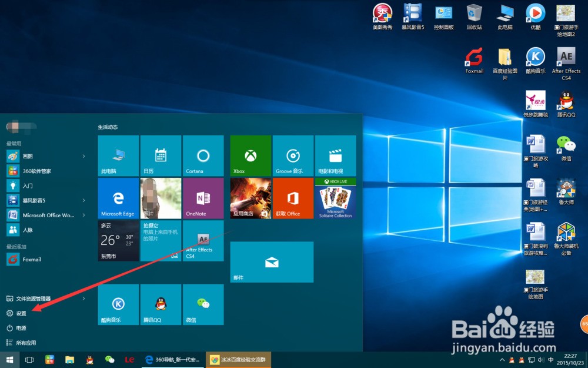588x368 pixels.
Task: Open the OneNote tile
Action: pyautogui.click(x=203, y=198)
